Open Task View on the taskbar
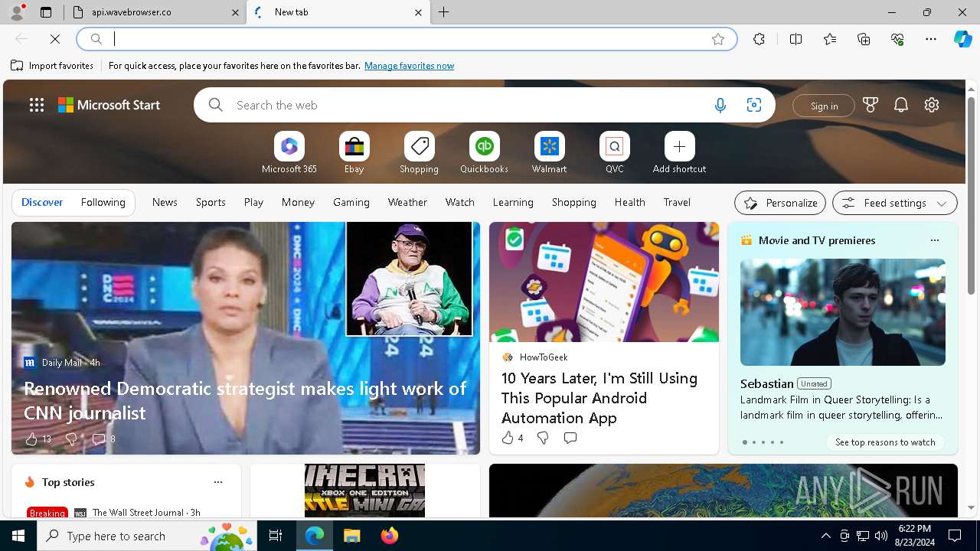The height and width of the screenshot is (551, 980). pos(276,536)
